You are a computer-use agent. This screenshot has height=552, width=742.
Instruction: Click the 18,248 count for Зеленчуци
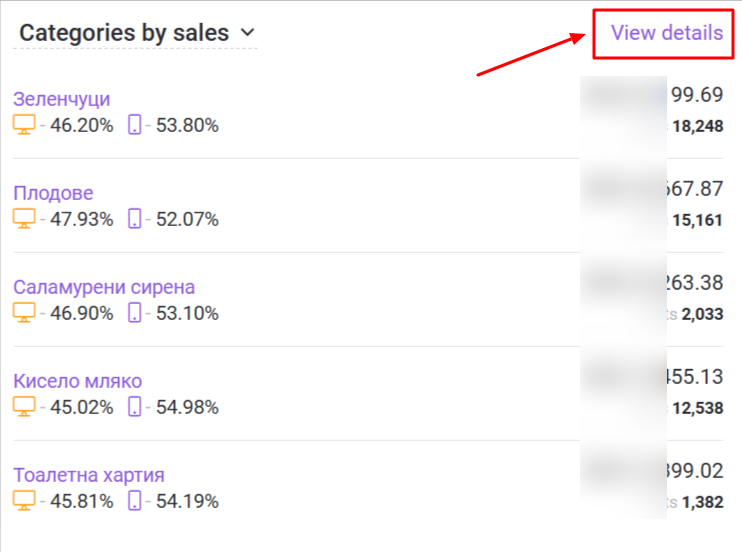698,126
